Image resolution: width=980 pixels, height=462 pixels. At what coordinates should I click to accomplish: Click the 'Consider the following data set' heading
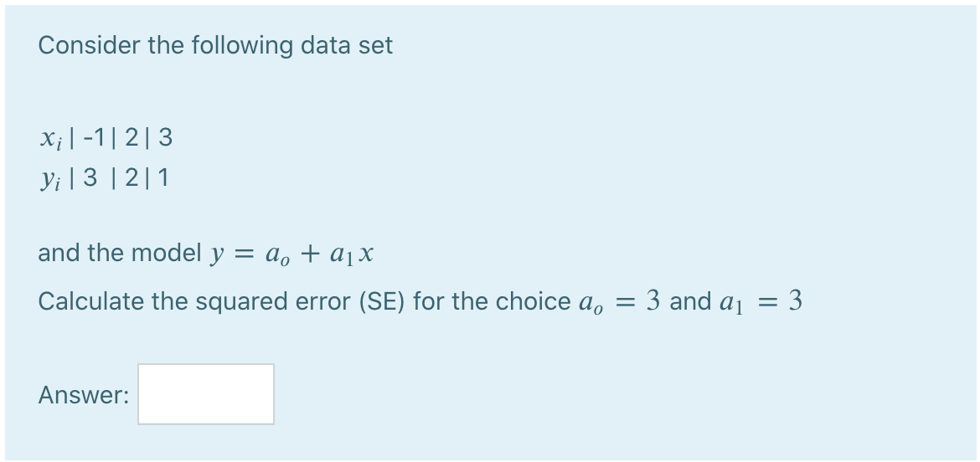[x=215, y=45]
